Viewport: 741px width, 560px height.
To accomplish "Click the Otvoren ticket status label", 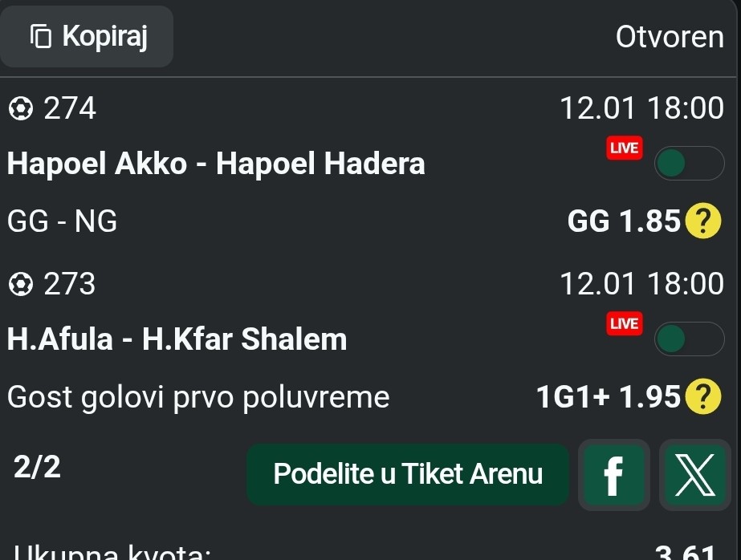I will coord(670,37).
